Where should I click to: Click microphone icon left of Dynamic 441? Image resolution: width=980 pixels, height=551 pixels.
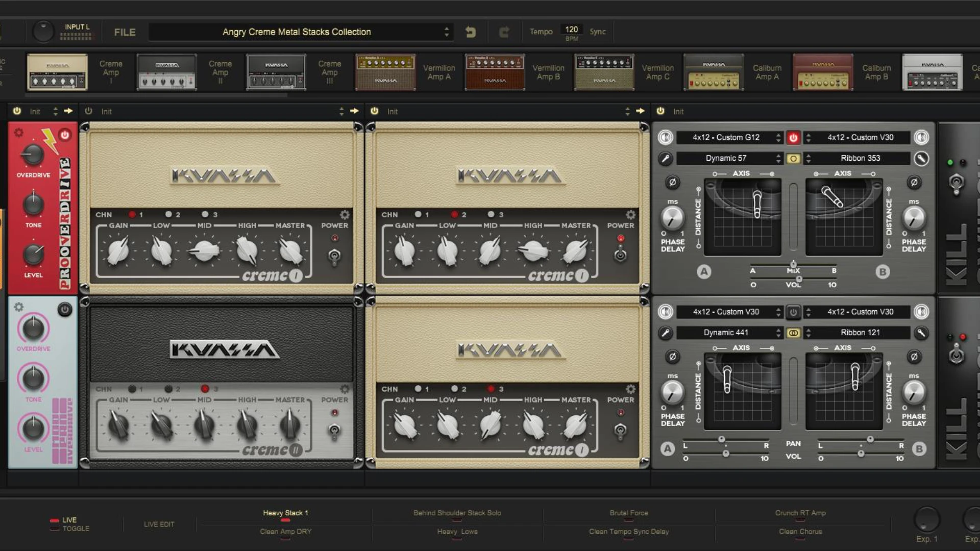pos(665,333)
